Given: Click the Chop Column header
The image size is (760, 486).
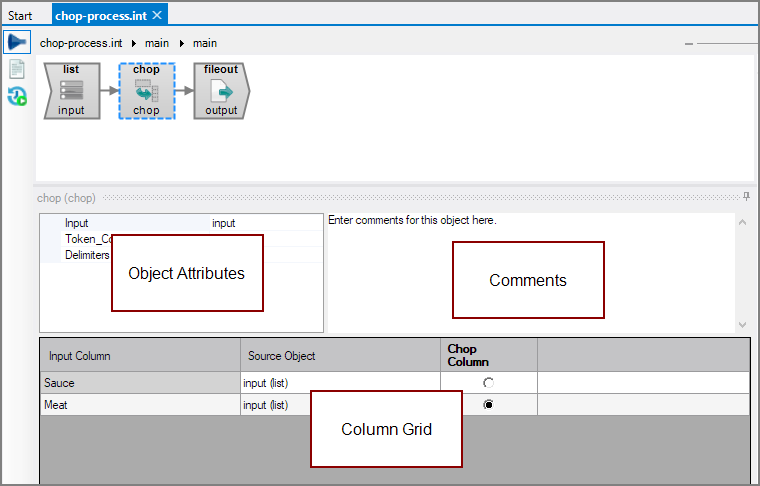Looking at the screenshot, I should click(489, 356).
